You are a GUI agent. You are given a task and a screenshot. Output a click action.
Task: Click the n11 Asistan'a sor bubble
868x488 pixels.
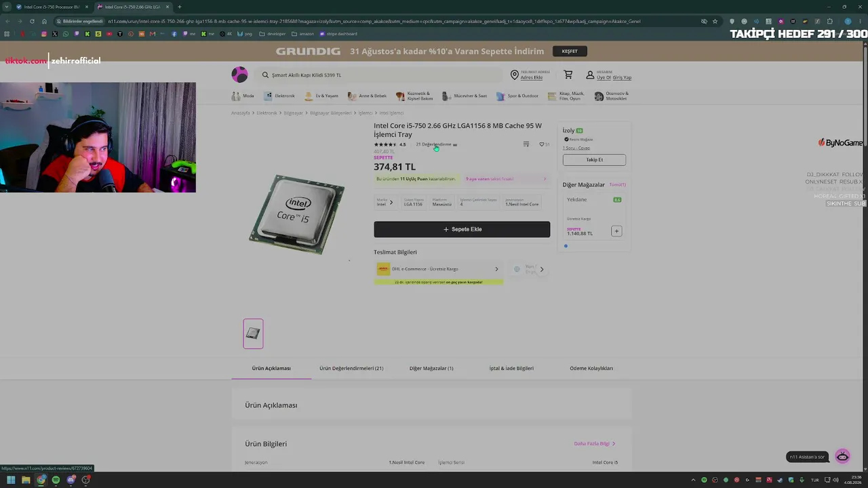[807, 457]
